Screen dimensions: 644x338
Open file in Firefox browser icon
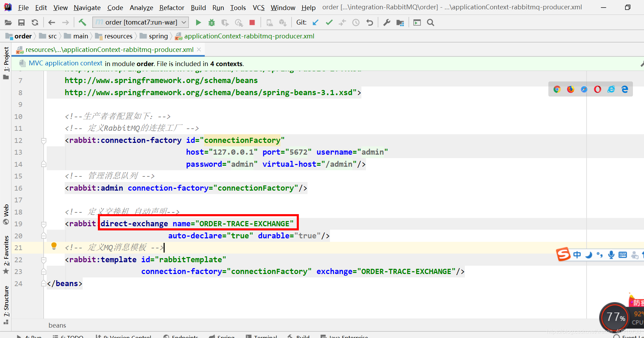pos(570,89)
